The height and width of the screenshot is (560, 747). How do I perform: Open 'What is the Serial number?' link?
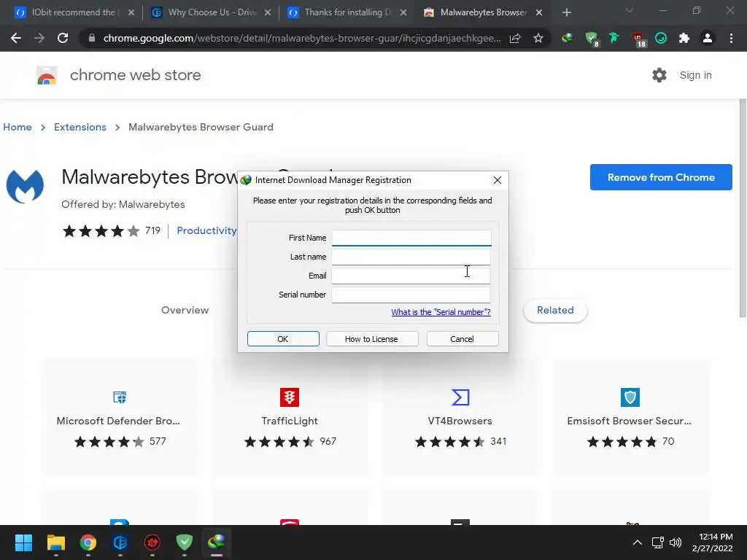point(441,312)
